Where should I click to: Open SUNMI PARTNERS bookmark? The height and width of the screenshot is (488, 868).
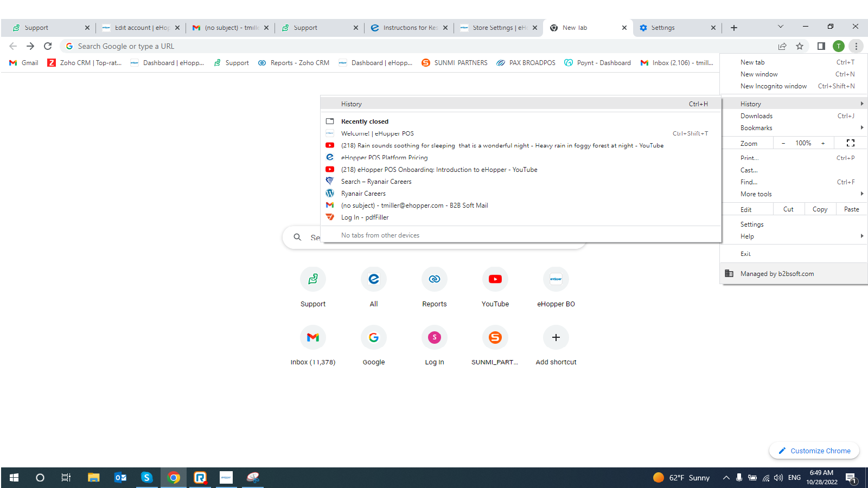coord(455,63)
